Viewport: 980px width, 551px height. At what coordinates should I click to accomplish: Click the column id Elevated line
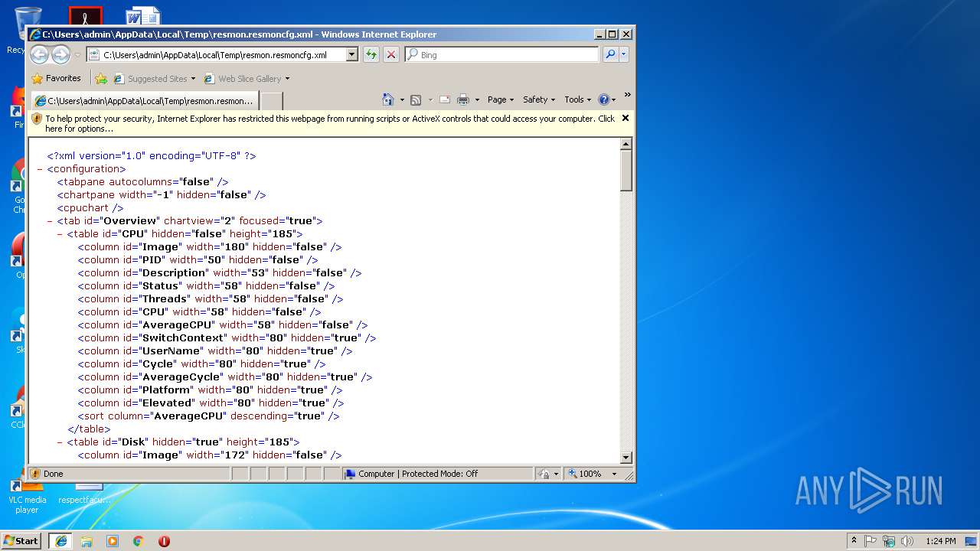point(211,403)
